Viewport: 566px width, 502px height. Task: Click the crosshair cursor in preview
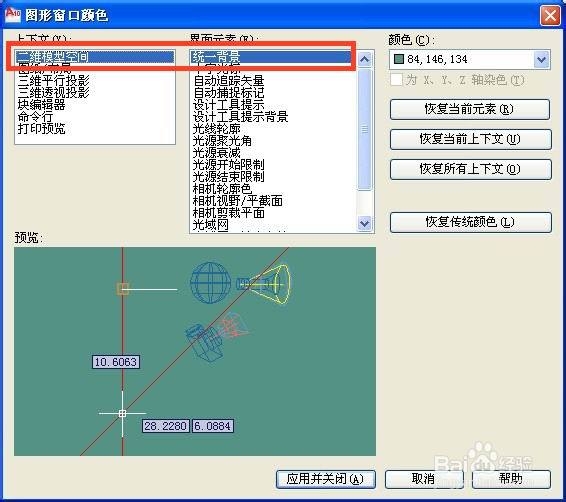[x=122, y=413]
